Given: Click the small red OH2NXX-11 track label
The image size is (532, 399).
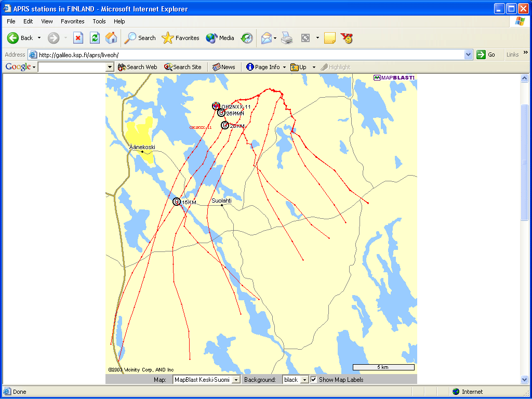Looking at the screenshot, I should [201, 128].
